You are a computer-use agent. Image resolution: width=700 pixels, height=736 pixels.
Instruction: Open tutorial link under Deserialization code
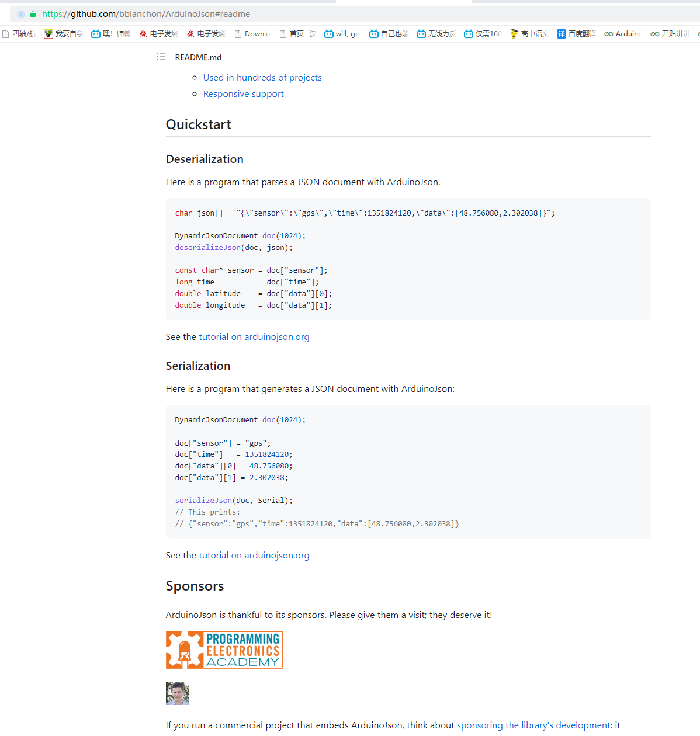(x=254, y=337)
